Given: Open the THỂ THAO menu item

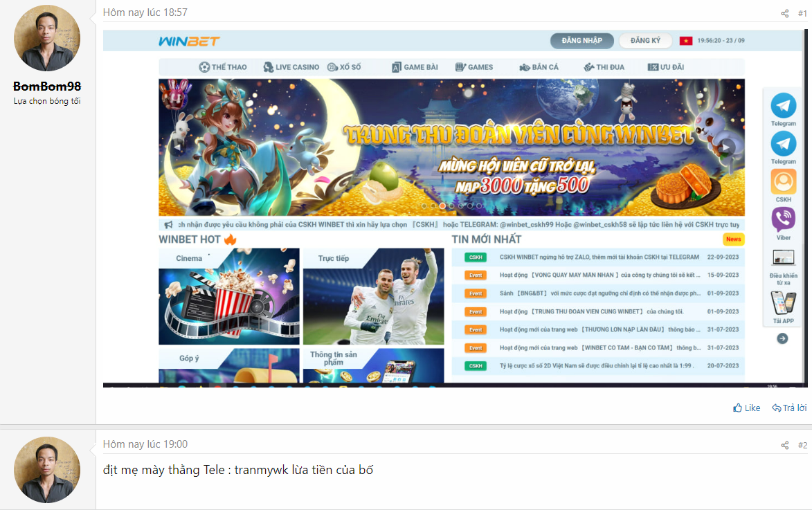Looking at the screenshot, I should pos(223,67).
